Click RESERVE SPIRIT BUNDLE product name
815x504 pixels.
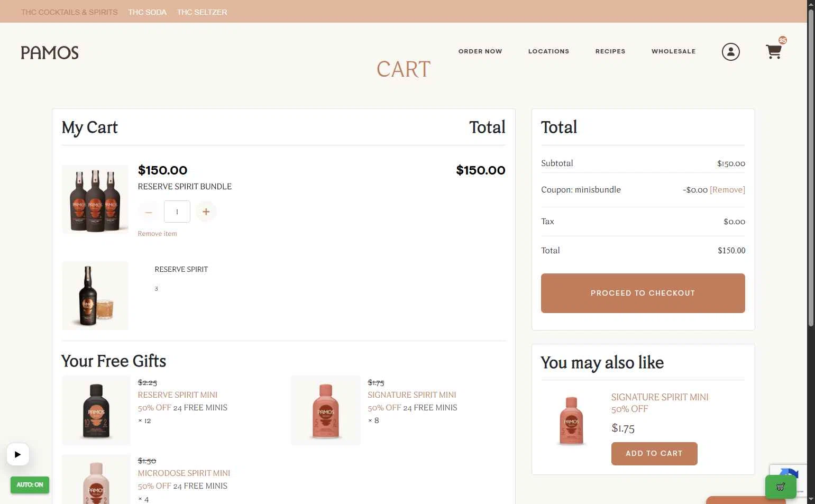(x=185, y=187)
